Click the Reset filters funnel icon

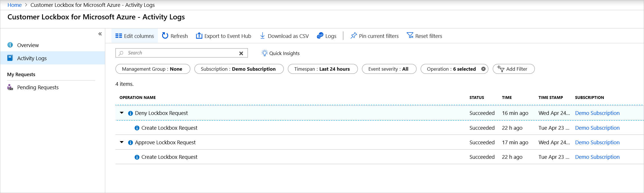[x=410, y=36]
